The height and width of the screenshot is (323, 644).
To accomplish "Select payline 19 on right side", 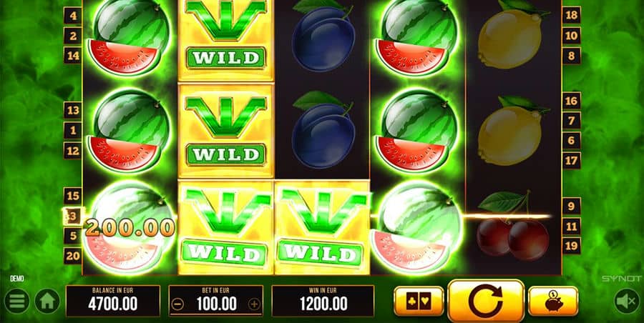I will click(571, 246).
